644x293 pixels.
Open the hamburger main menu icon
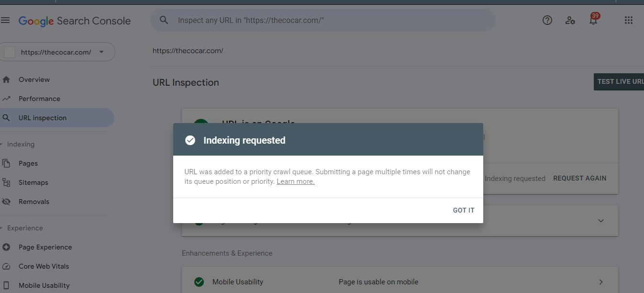pos(5,20)
